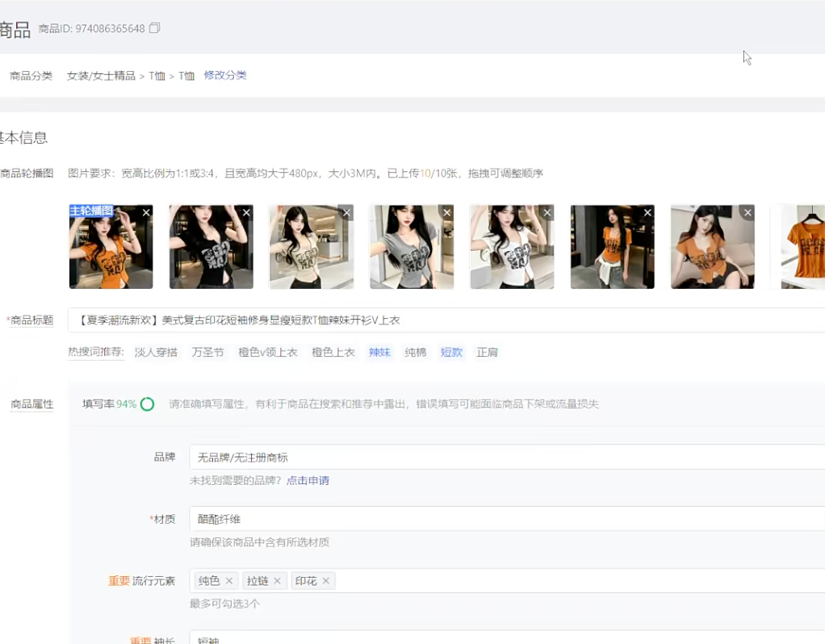The width and height of the screenshot is (825, 644).
Task: Toggle the highlighted 辣妹 hot search word
Action: click(380, 352)
